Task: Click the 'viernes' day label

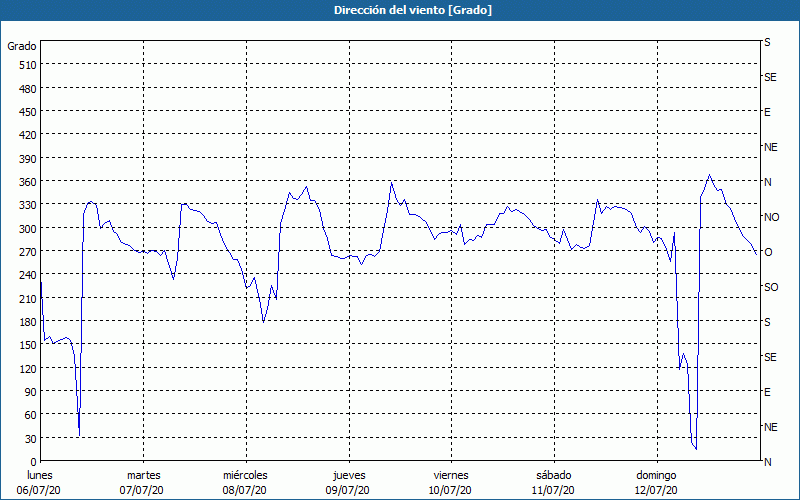Action: coord(450,475)
